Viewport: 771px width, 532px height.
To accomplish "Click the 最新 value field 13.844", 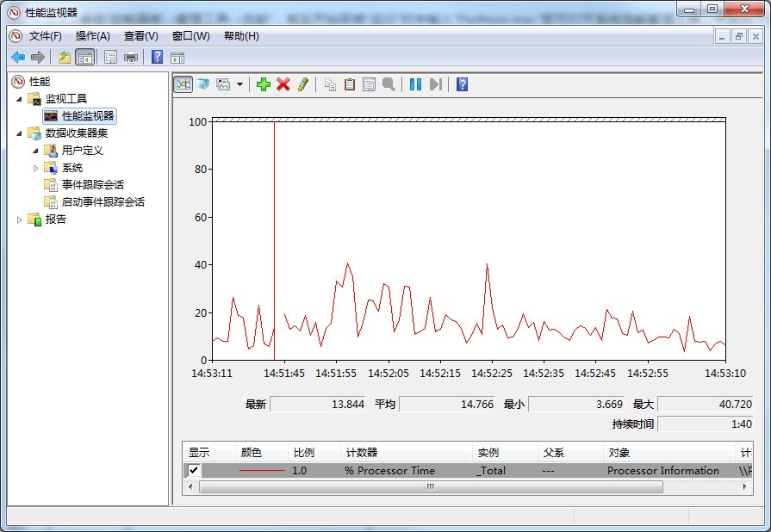I will pyautogui.click(x=318, y=404).
